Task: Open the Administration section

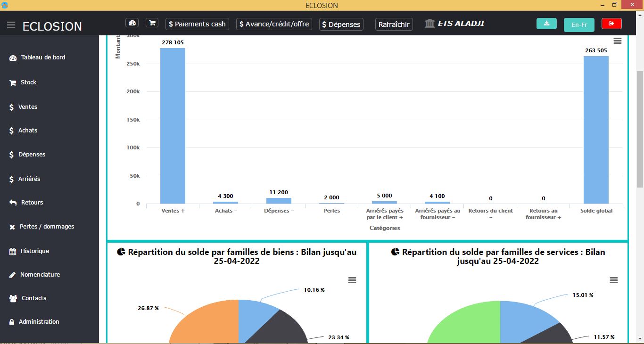Action: 39,322
